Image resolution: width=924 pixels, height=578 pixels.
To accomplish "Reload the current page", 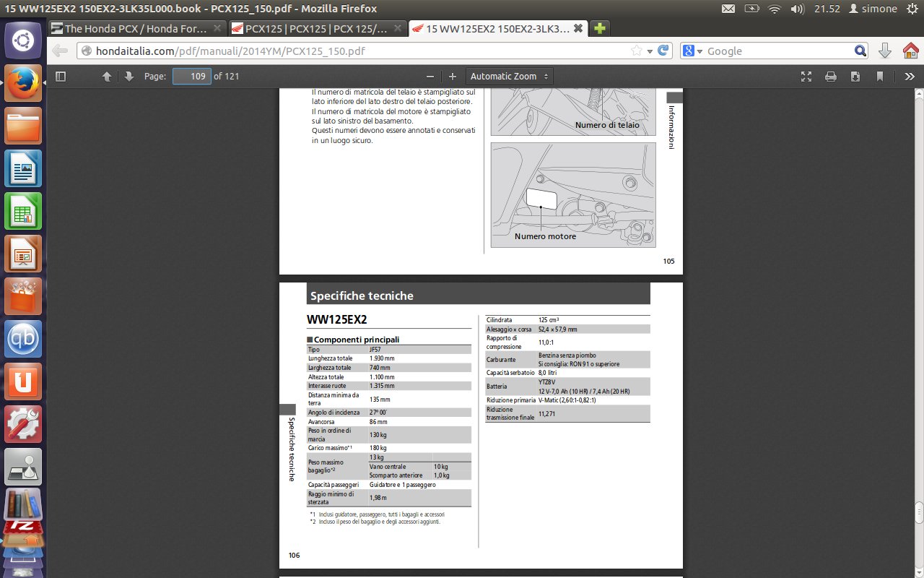I will tap(663, 51).
